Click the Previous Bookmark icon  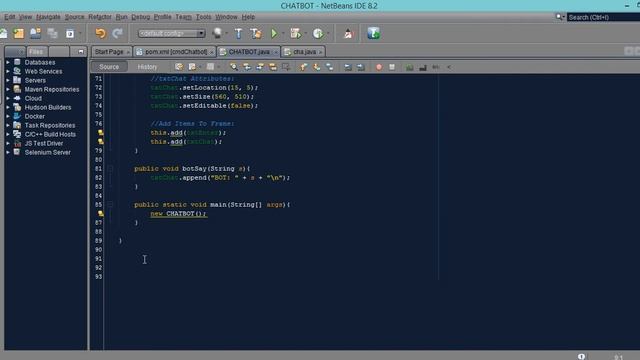(303, 67)
